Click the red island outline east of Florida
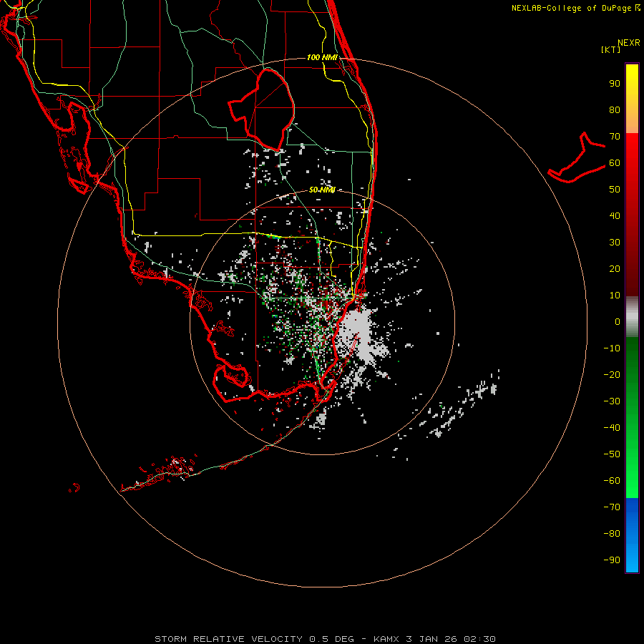This screenshot has height=644, width=644. [x=577, y=158]
